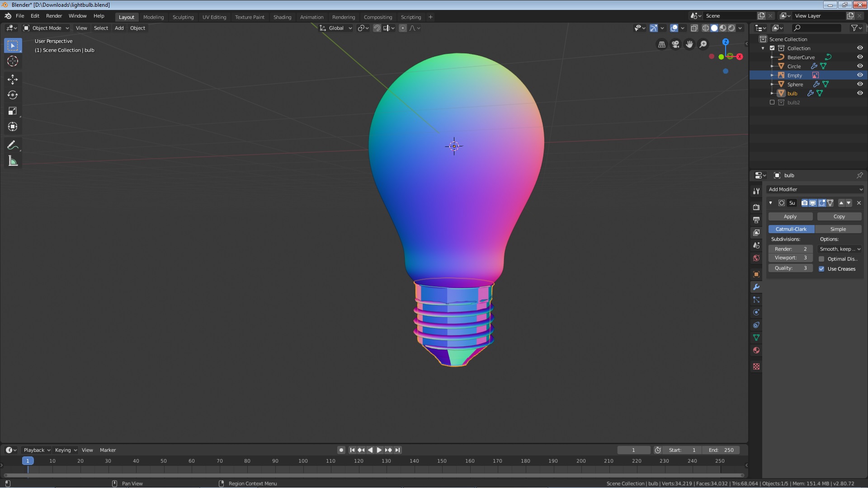Switch to the Sculpting workspace tab
Screen dimensions: 868x488
(183, 17)
